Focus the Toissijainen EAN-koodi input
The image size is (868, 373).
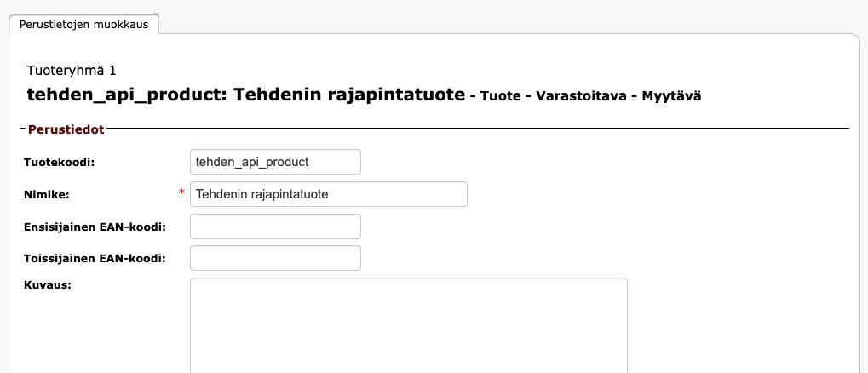(x=275, y=259)
